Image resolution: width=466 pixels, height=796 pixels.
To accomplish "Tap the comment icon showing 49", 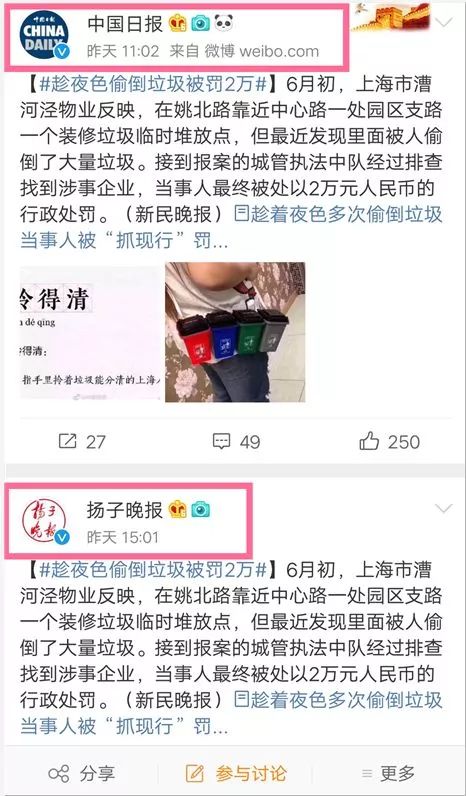I will pyautogui.click(x=222, y=441).
